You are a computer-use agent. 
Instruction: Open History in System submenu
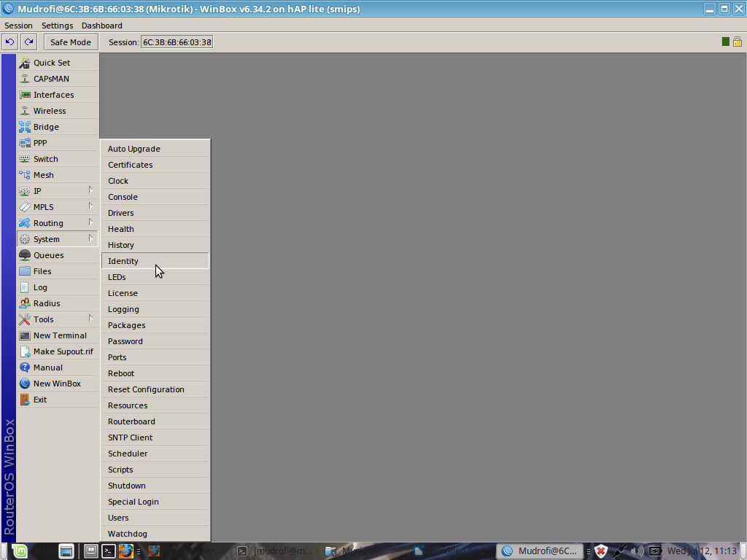(155, 245)
